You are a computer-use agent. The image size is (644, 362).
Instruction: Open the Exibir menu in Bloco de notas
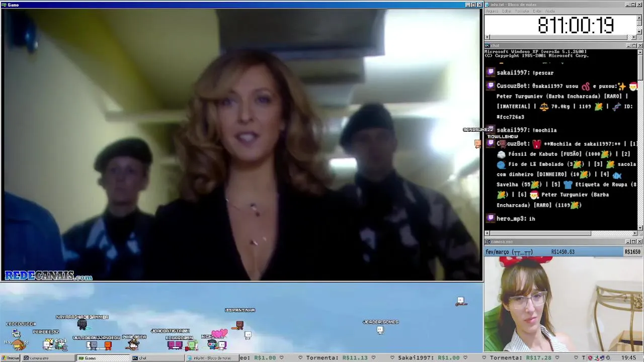537,11
